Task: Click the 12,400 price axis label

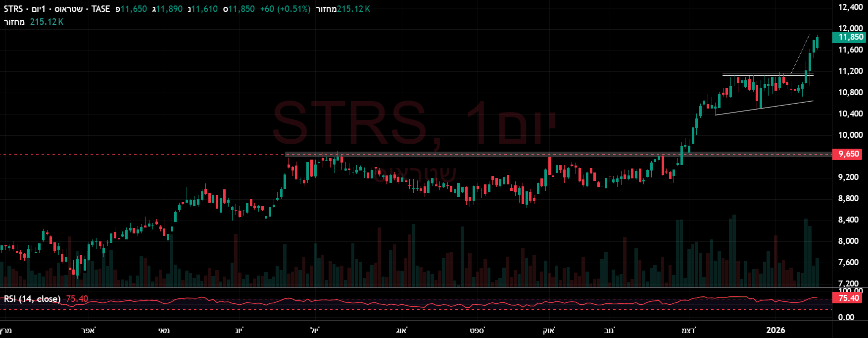Action: click(850, 7)
